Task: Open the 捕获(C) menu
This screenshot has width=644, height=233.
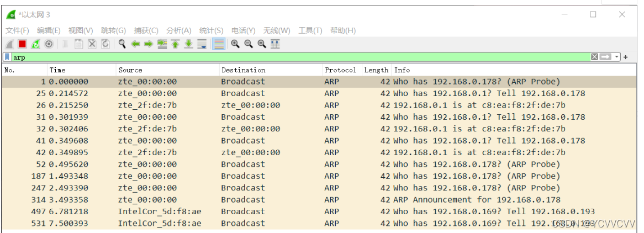Action: (x=146, y=30)
